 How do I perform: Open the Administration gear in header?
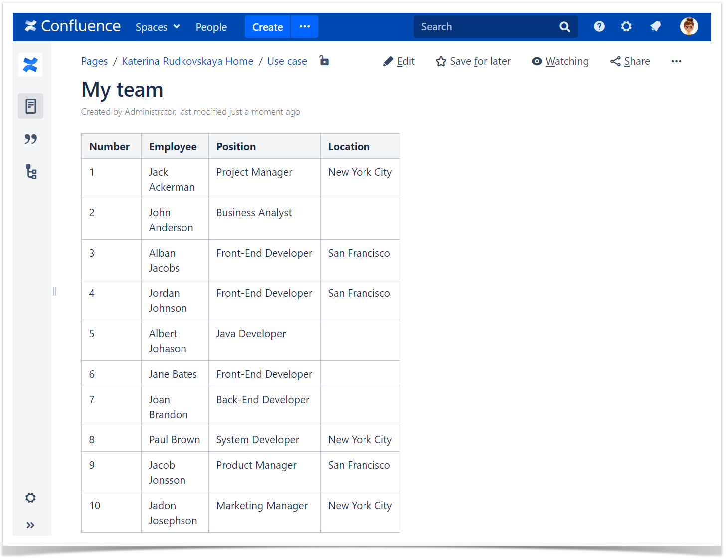point(626,27)
